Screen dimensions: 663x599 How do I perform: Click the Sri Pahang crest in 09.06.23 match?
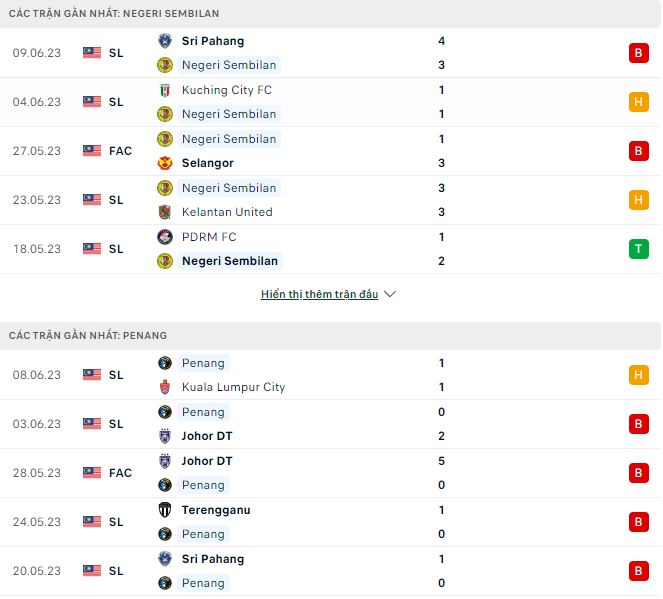pos(165,41)
